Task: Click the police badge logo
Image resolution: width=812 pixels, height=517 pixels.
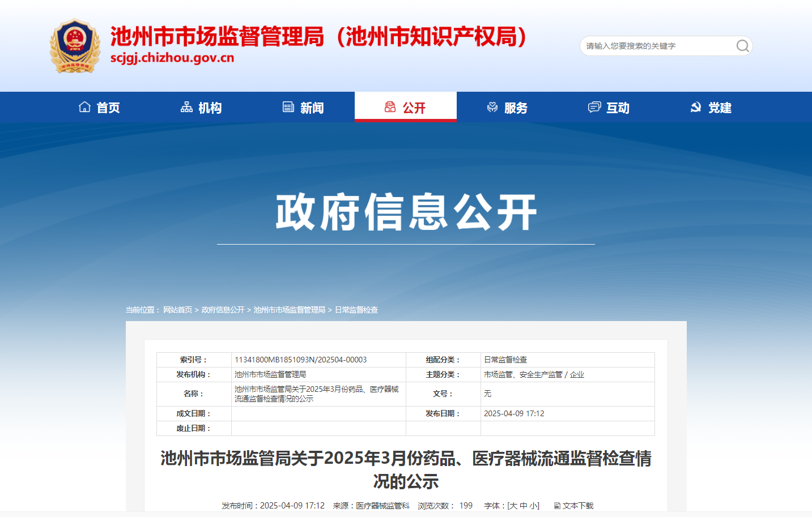Action: (x=75, y=46)
